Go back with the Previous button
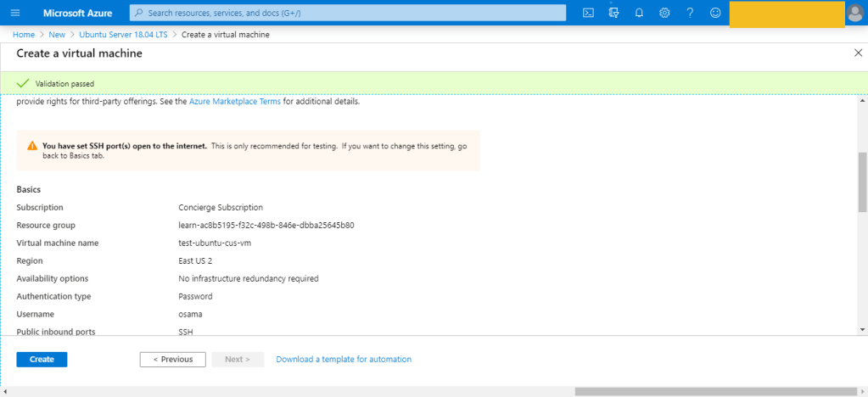This screenshot has width=868, height=397. [172, 360]
